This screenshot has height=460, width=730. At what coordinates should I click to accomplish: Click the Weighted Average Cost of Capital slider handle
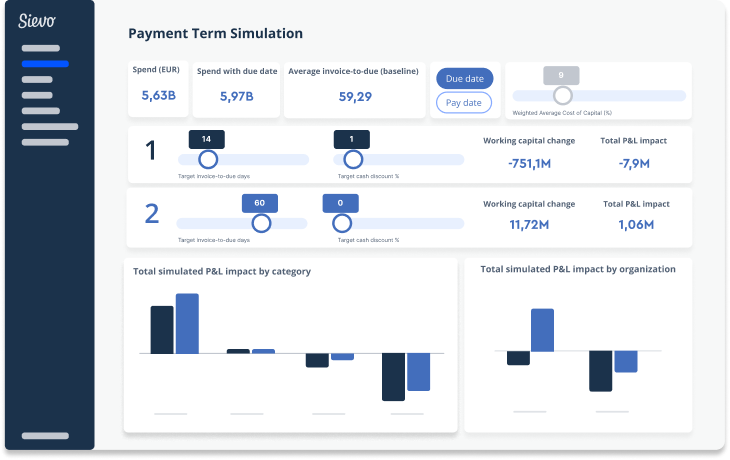coord(562,95)
